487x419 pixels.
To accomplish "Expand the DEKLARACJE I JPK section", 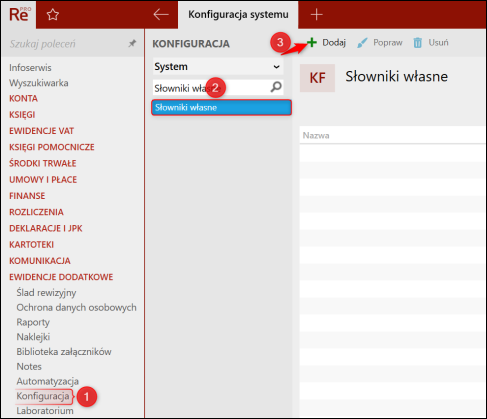I will pos(46,228).
